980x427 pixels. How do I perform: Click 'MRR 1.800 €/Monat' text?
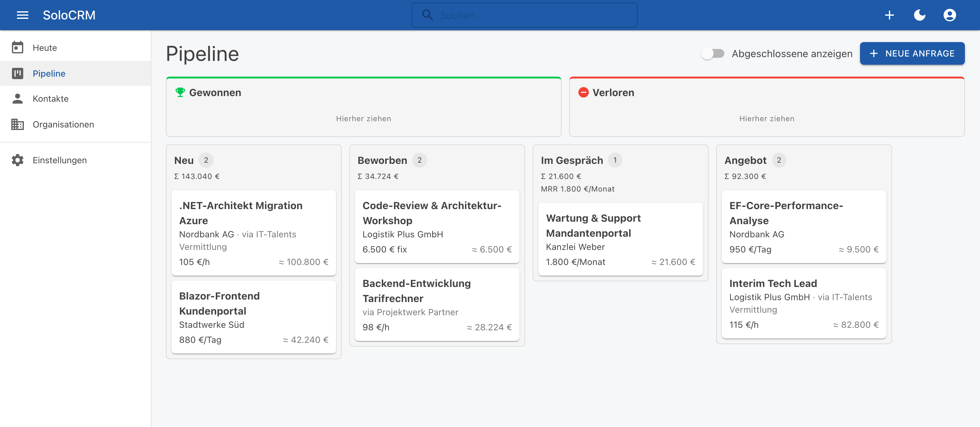(578, 189)
